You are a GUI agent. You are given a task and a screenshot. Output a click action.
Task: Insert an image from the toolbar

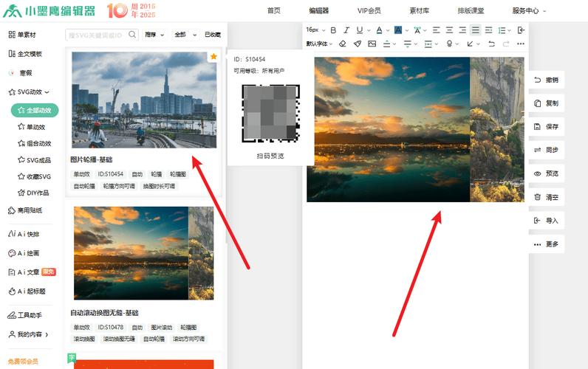(372, 44)
